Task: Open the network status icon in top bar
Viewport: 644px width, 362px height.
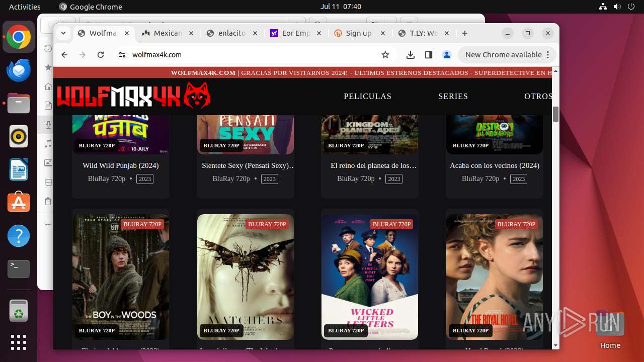Action: pyautogui.click(x=603, y=7)
